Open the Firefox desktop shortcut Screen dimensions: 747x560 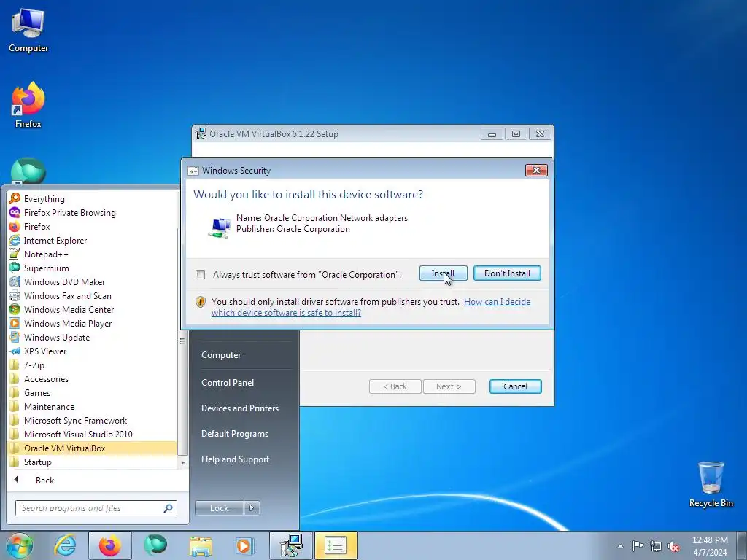tap(28, 105)
